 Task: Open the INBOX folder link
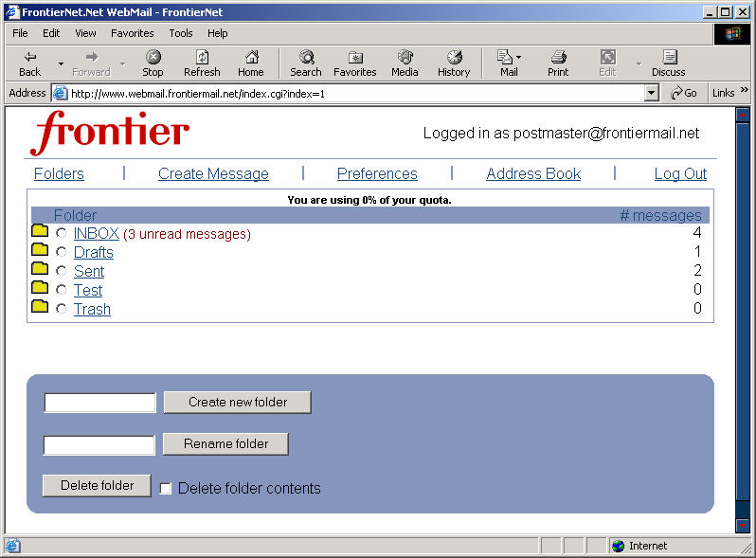(97, 233)
